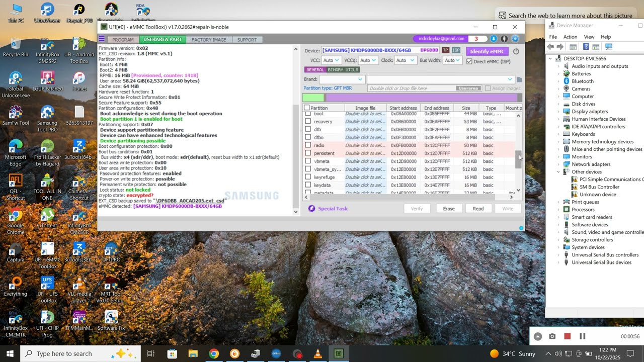This screenshot has height=362, width=644.
Task: Open the View menu in Device Manager
Action: tap(589, 37)
